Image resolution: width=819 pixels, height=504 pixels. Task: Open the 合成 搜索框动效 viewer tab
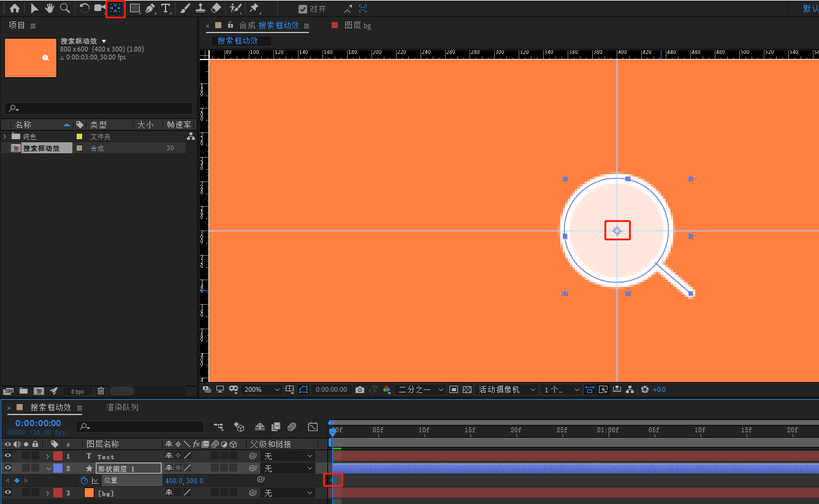[269, 26]
